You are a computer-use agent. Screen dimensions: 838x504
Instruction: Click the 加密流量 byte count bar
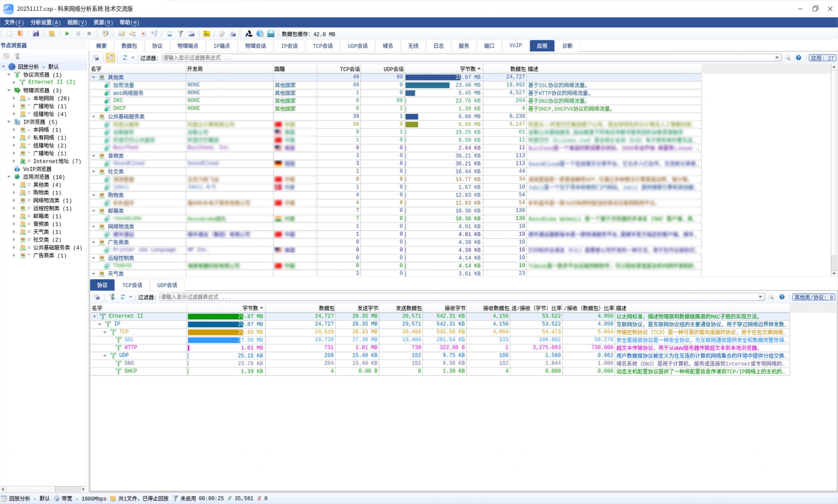click(x=427, y=85)
